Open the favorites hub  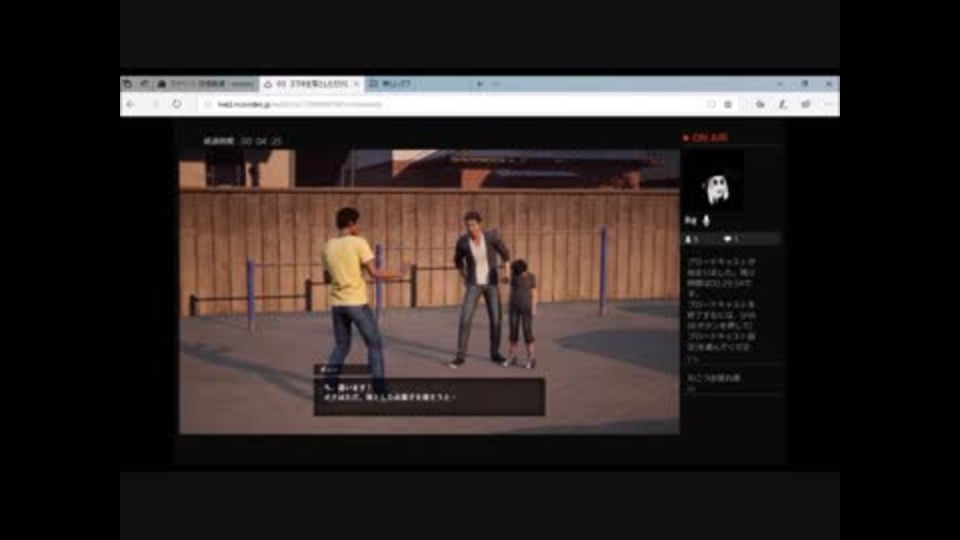point(760,105)
